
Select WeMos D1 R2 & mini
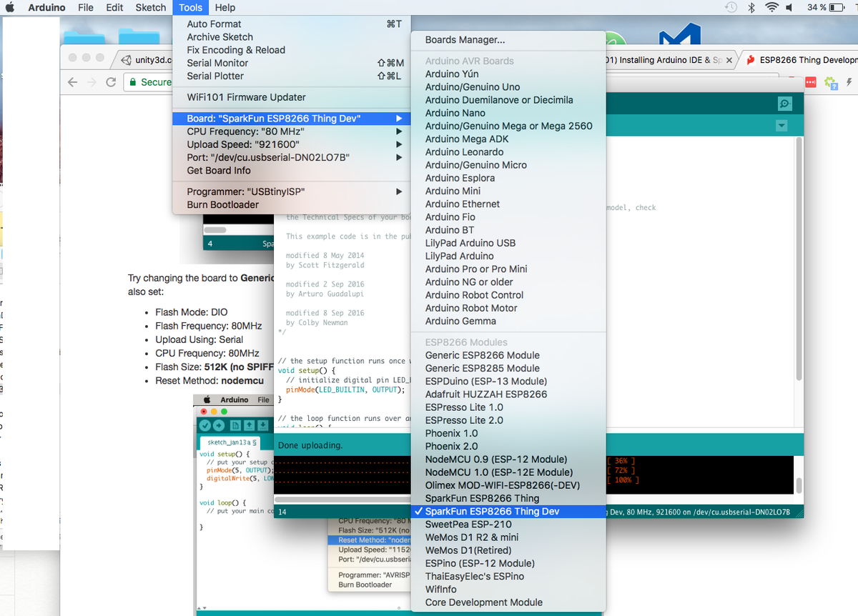point(508,537)
